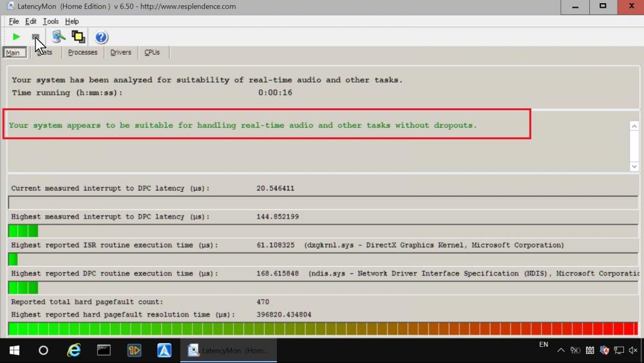This screenshot has height=363, width=644.
Task: Click the DPC routine execution time bar
Action: tap(323, 288)
